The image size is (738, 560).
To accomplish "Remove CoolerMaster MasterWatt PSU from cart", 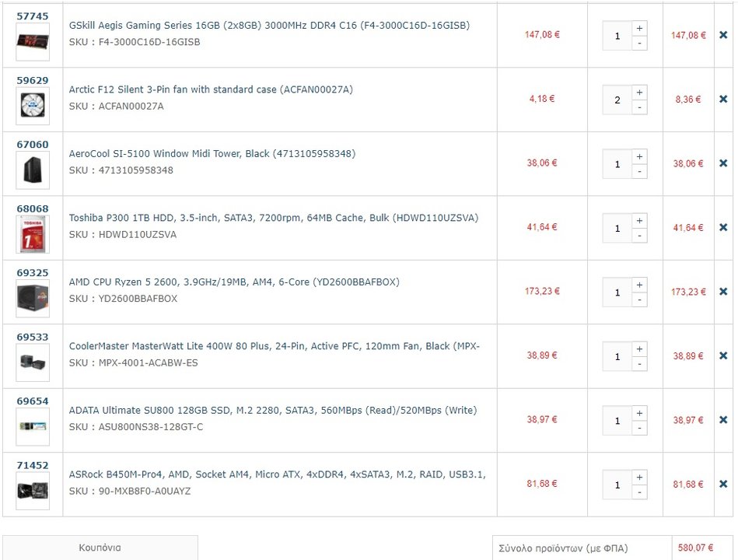I will (723, 355).
